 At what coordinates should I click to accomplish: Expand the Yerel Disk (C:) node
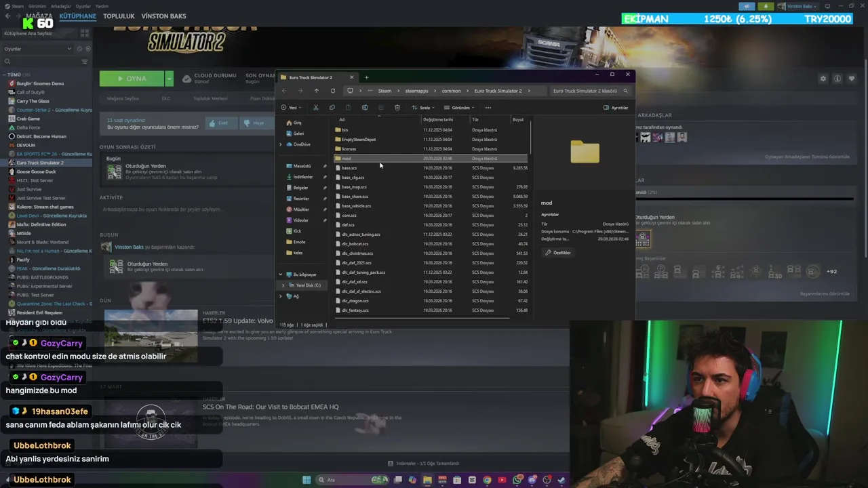click(x=283, y=285)
